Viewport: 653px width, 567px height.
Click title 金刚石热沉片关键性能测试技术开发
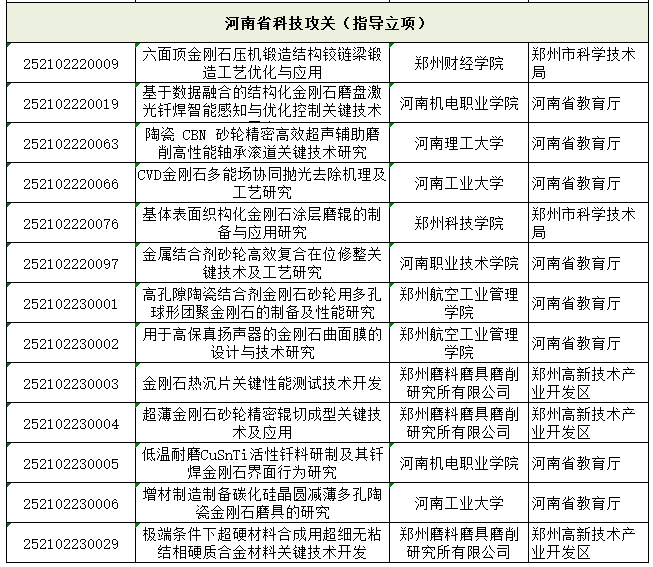(262, 383)
